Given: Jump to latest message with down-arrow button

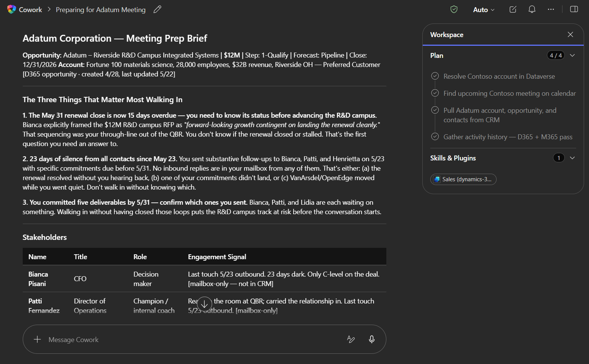Looking at the screenshot, I should click(x=204, y=304).
